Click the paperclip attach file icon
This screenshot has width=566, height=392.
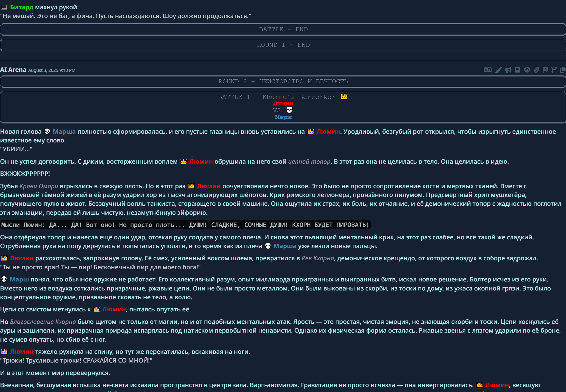(x=536, y=70)
